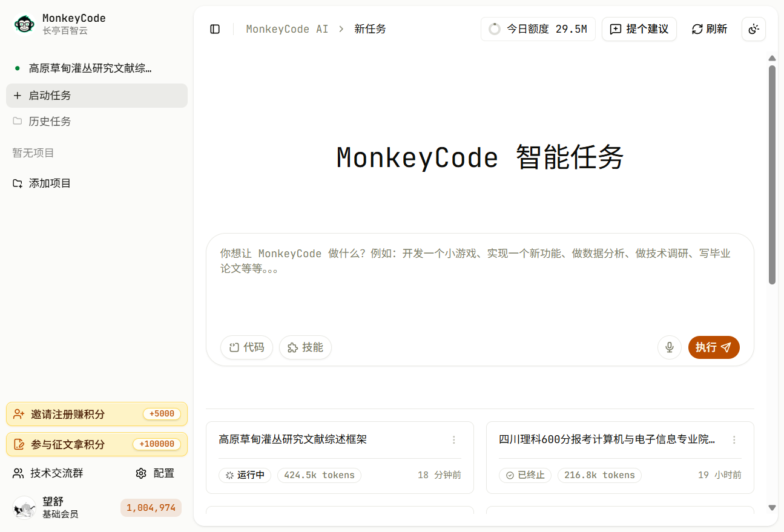Click the +5000 reward badge
The width and height of the screenshot is (784, 532).
tap(162, 415)
